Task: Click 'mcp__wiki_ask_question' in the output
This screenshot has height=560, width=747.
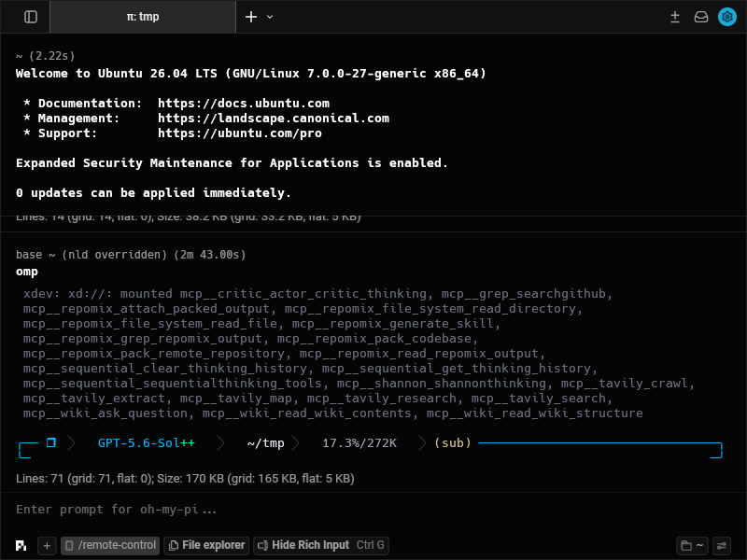Action: (x=106, y=413)
